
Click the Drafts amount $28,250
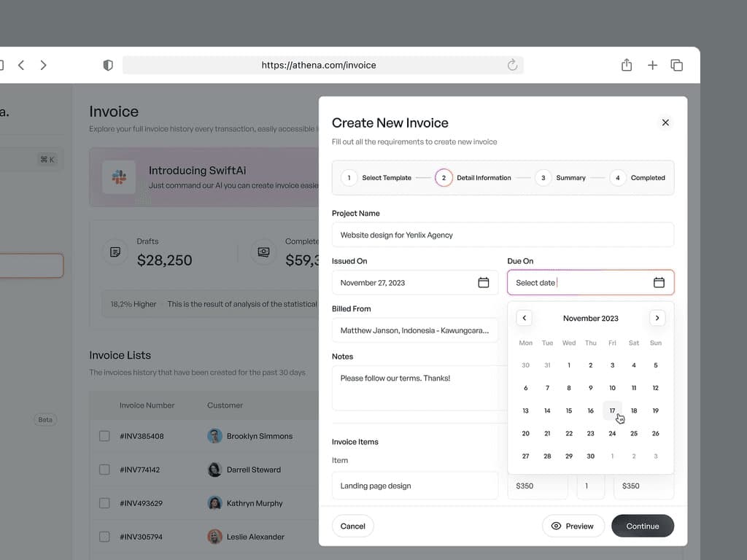pyautogui.click(x=164, y=260)
